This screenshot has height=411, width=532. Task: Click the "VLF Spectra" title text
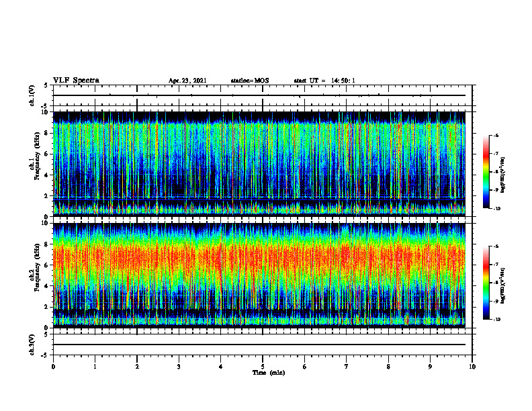coord(76,81)
